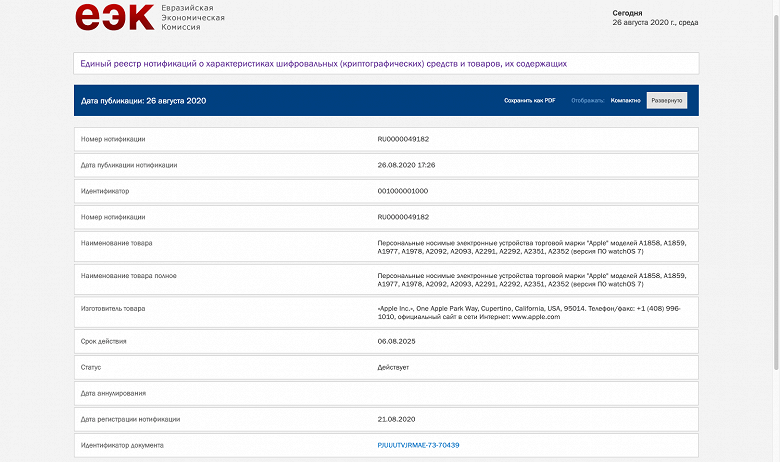Switch display to 'Компактно' view

[x=625, y=101]
